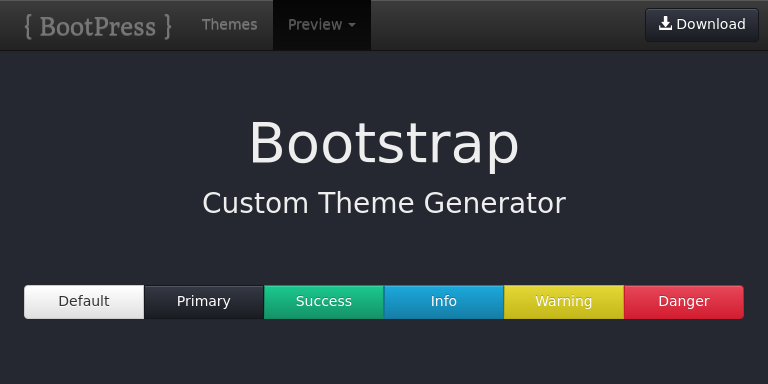
Task: Click the red Danger button
Action: click(x=684, y=302)
